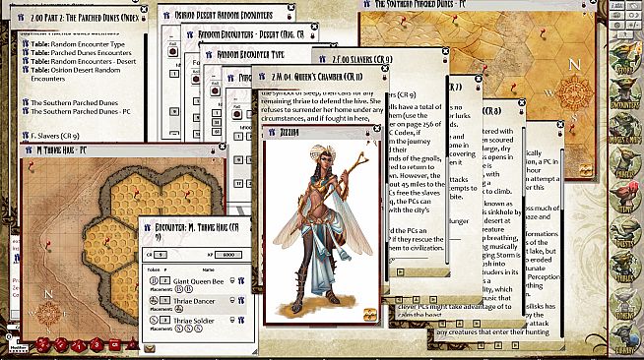Click add-to-tracker icon at Encounter window bottom
This screenshot has height=360, width=644.
150,349
